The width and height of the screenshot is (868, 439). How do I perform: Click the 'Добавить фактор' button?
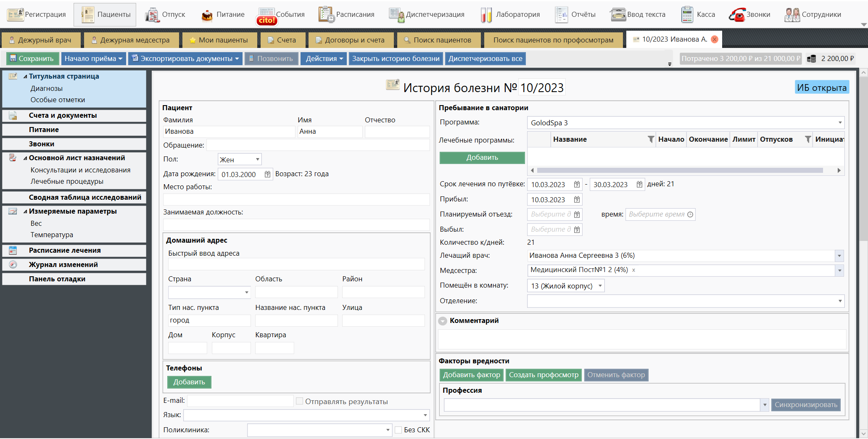pos(471,375)
